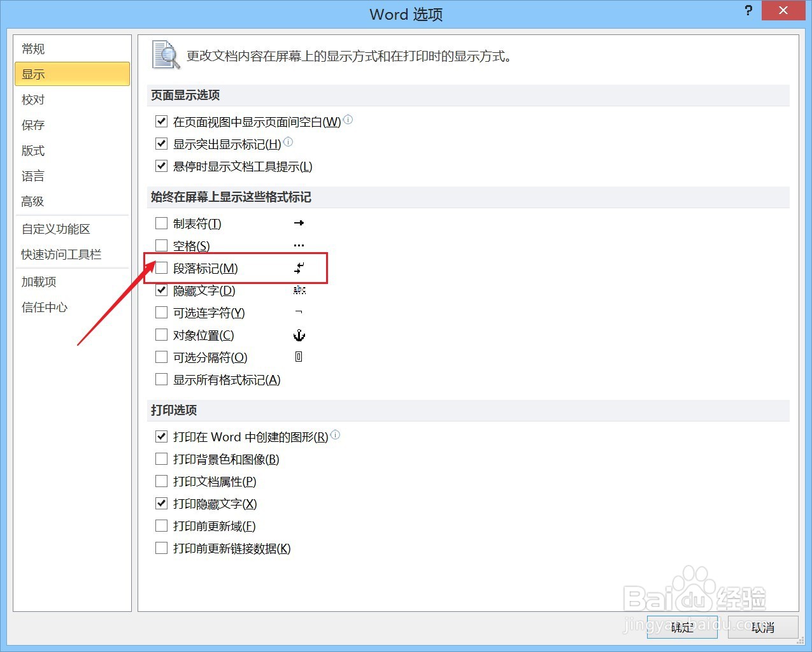
Task: Enable 显示所有格式标记(A)
Action: [x=161, y=379]
